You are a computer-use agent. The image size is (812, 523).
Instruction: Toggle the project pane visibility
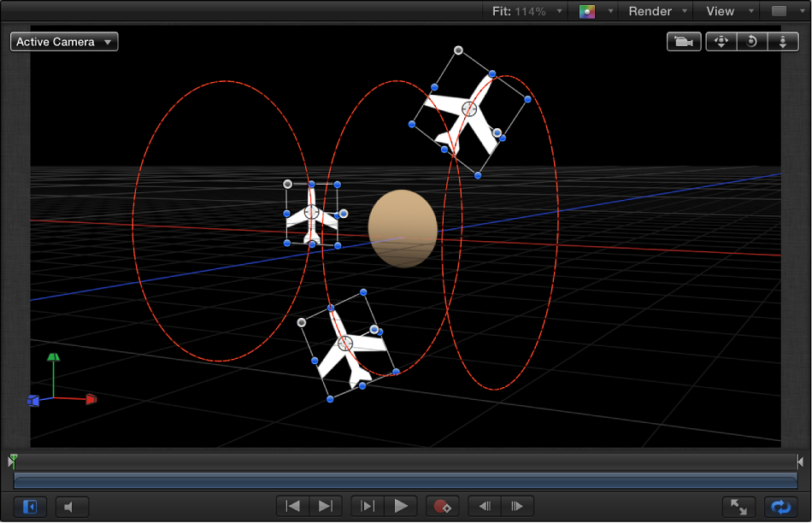click(x=29, y=506)
